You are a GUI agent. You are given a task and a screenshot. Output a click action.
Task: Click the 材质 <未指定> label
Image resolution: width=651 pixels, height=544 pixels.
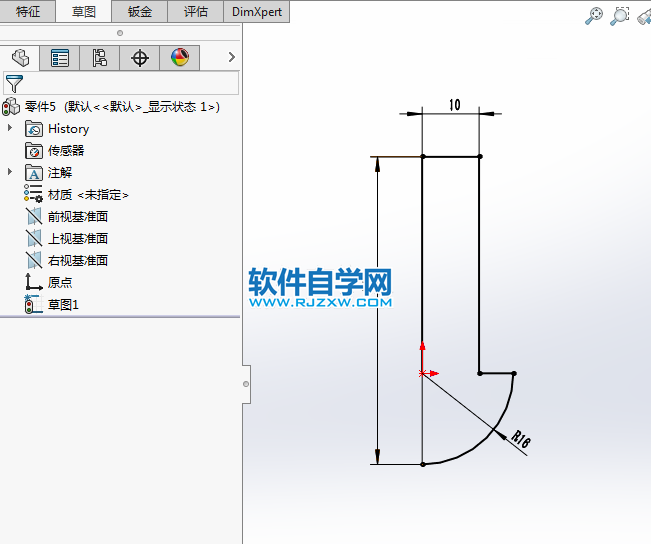point(88,194)
